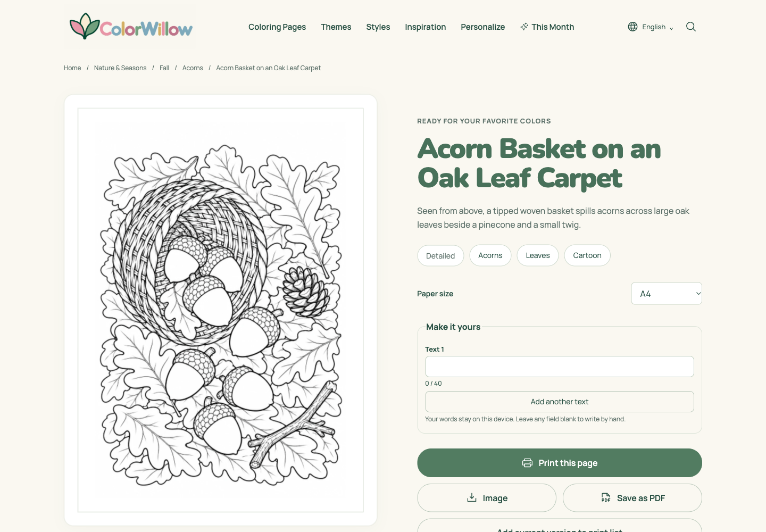Image resolution: width=766 pixels, height=532 pixels.
Task: Click the acorn basket coloring page preview
Action: tap(221, 310)
